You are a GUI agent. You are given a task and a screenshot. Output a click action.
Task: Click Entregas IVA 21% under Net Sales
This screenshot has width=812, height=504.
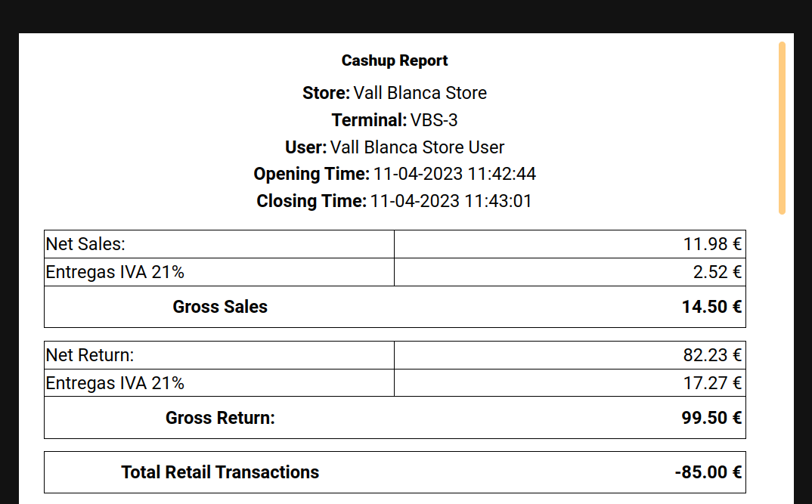pos(115,272)
